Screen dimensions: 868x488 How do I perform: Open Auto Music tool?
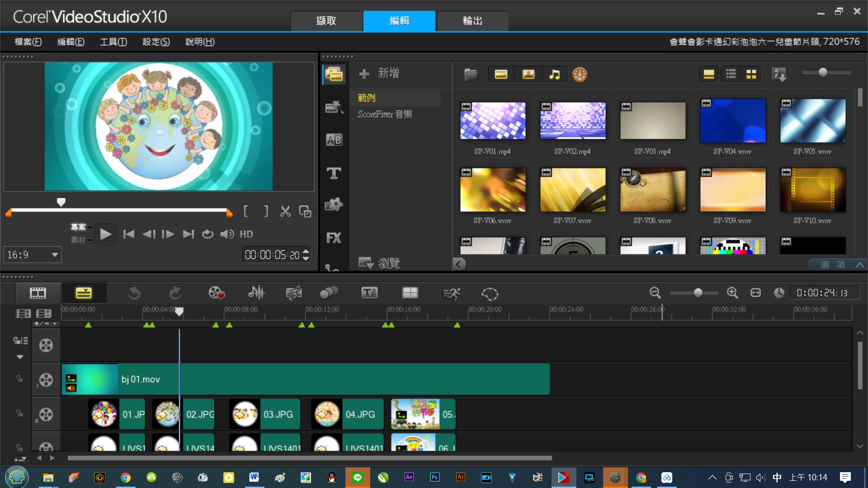click(294, 294)
